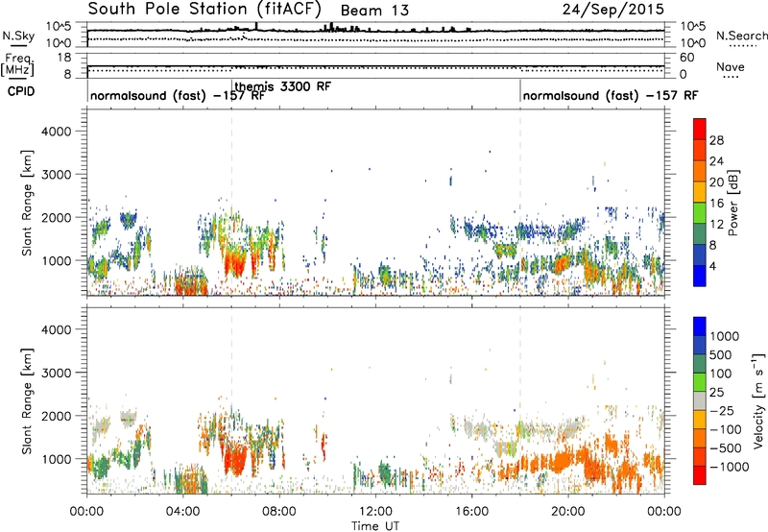Click the "-500" velocity colorbar label
This screenshot has height=532, width=768.
click(726, 447)
